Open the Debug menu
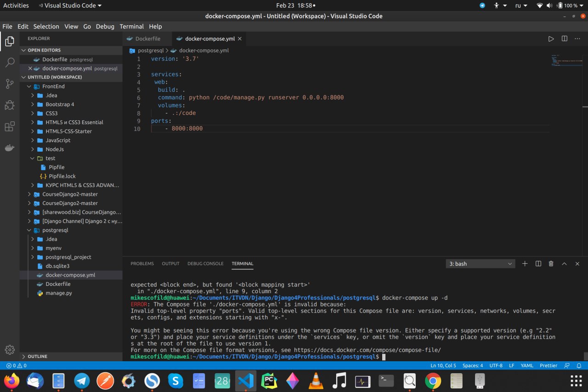588x392 pixels. [x=105, y=26]
